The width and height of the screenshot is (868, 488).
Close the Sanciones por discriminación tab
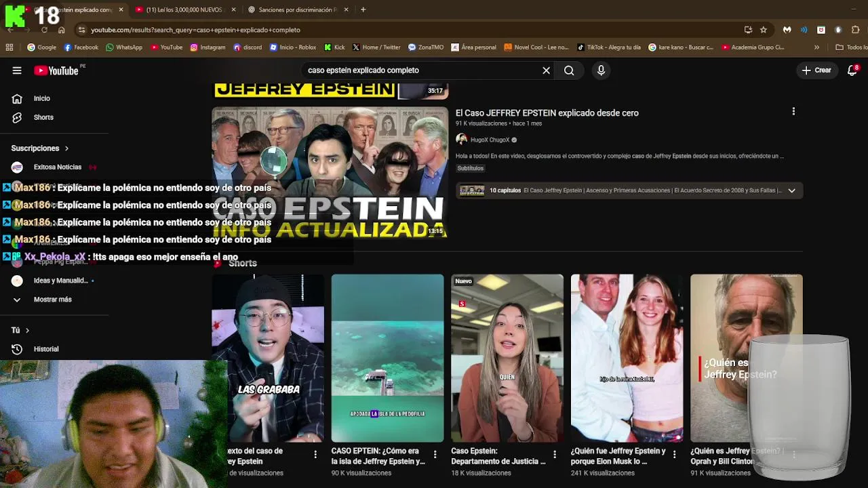(x=346, y=9)
